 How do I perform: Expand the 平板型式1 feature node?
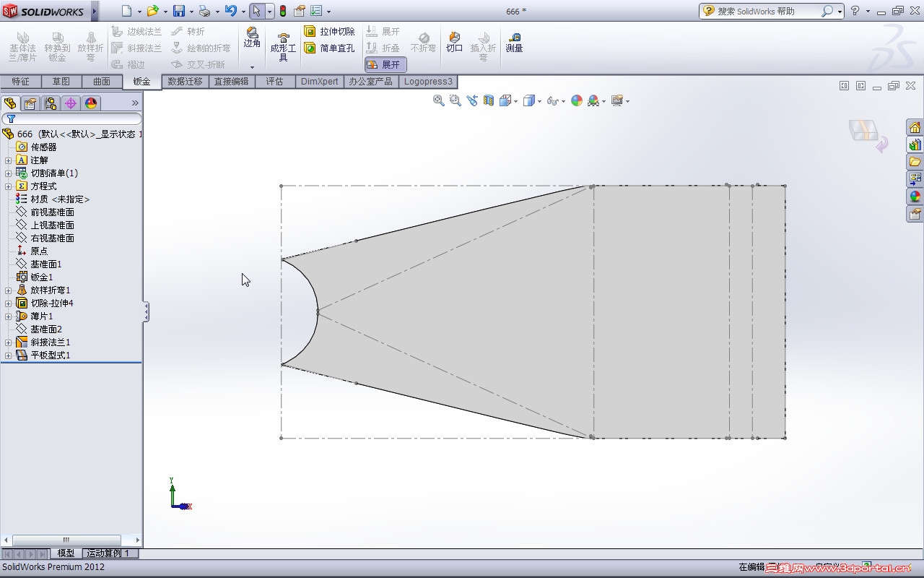(9, 355)
